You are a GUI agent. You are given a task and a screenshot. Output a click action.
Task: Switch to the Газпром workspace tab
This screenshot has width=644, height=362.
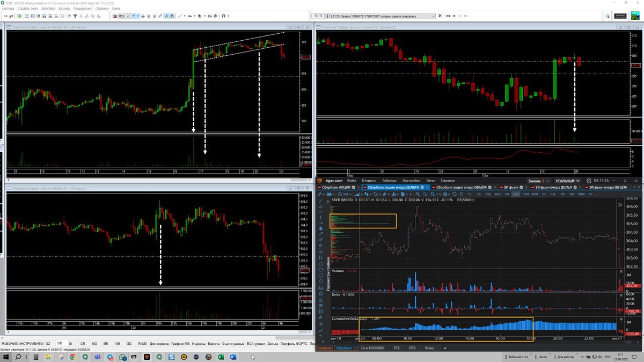coord(324,348)
